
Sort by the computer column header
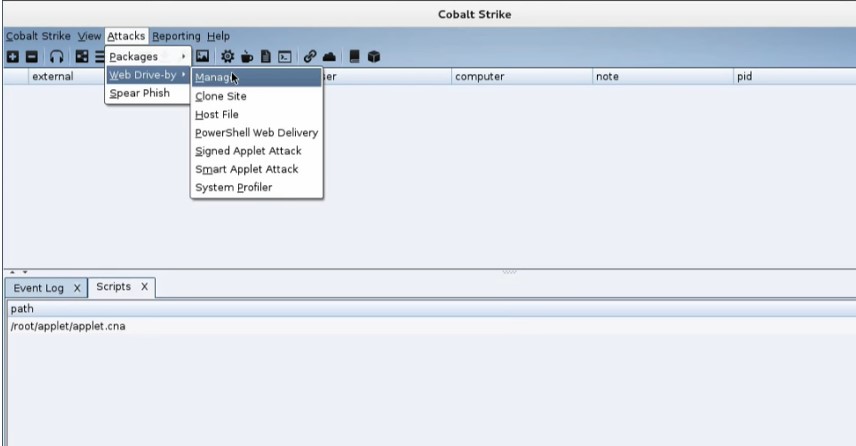522,76
